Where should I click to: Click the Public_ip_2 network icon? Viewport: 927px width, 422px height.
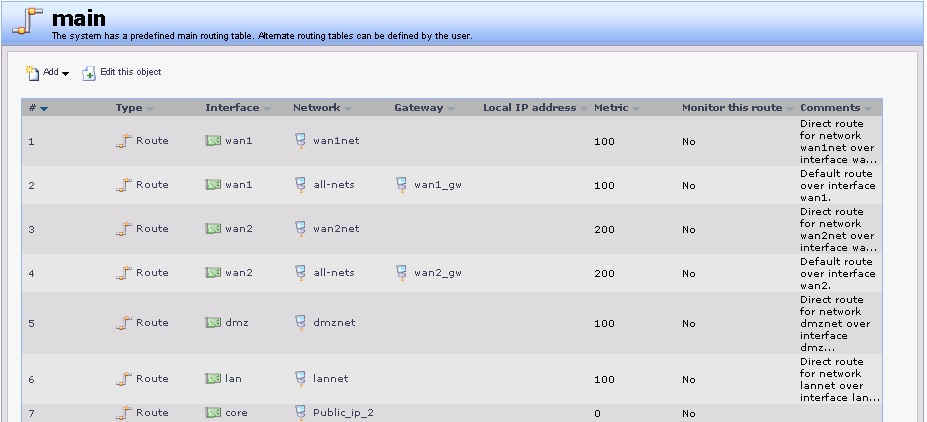pyautogui.click(x=301, y=413)
